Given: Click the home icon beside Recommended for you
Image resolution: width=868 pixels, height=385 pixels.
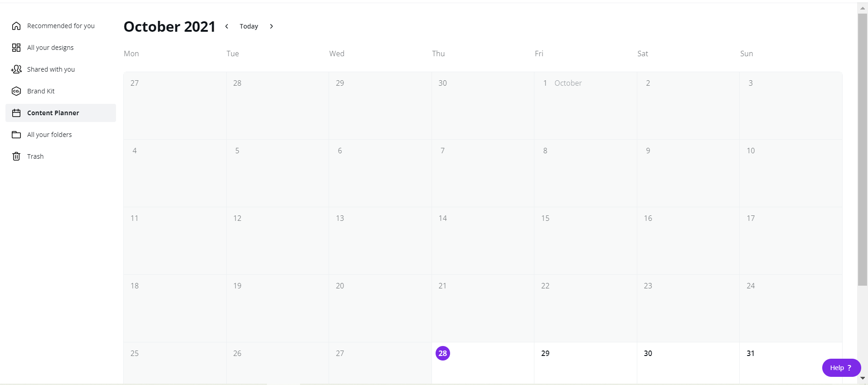Looking at the screenshot, I should (x=16, y=26).
